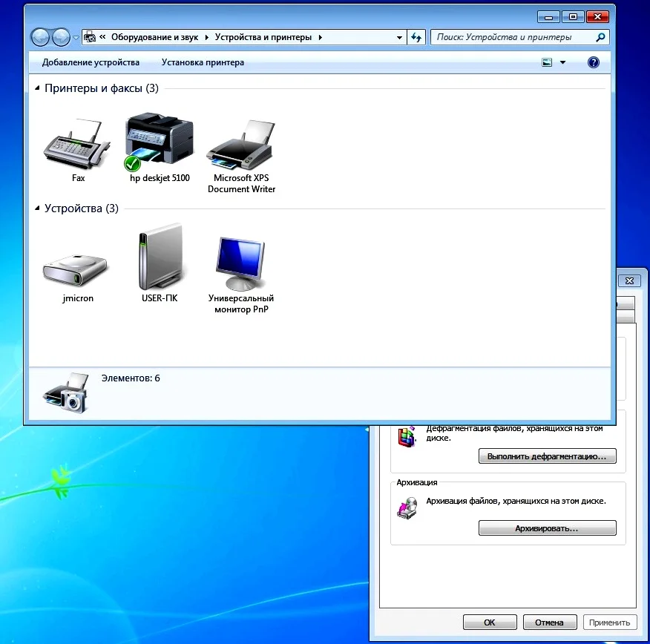
Task: Click the Back navigation arrow
Action: (x=40, y=38)
